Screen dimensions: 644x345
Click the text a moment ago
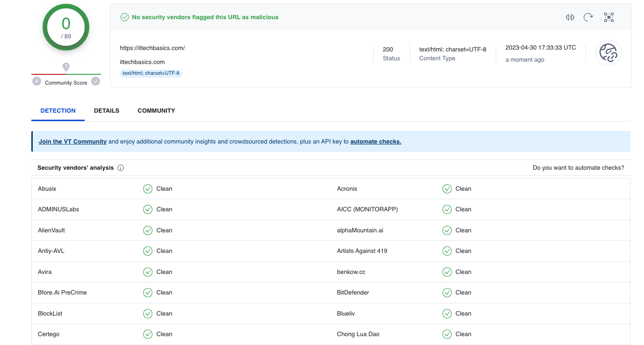(525, 60)
